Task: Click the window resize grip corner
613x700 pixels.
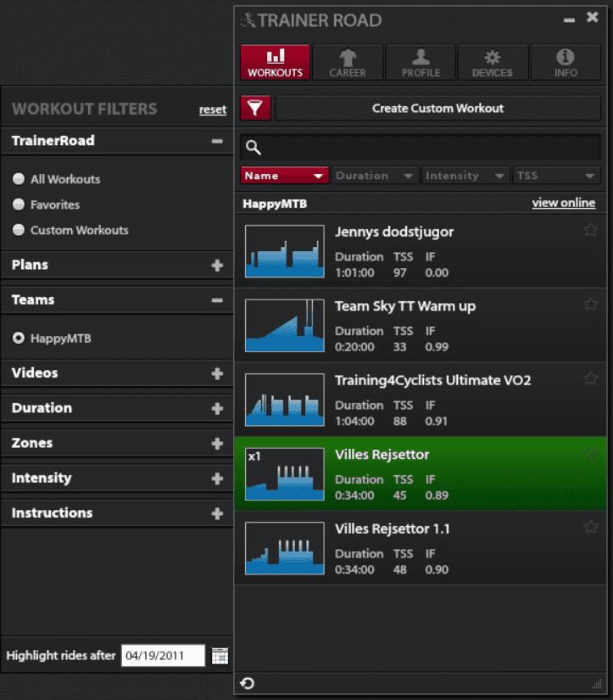Action: click(x=597, y=684)
